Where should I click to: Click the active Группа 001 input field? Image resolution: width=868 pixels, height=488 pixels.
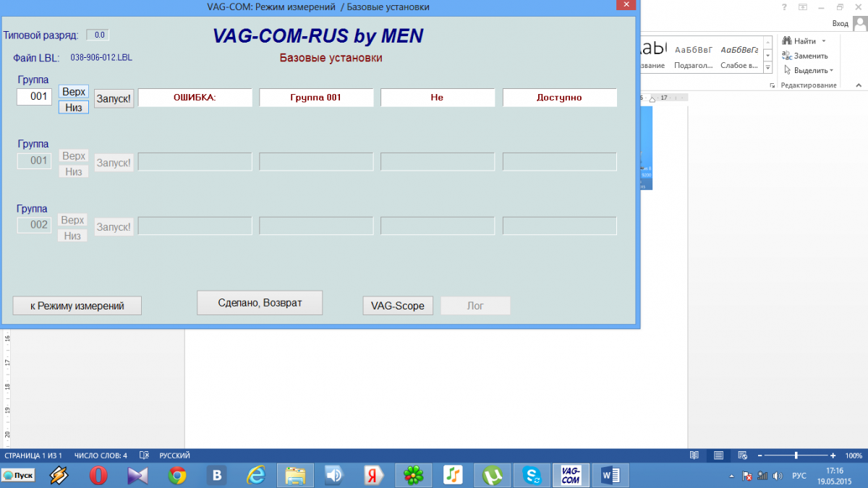(x=35, y=96)
